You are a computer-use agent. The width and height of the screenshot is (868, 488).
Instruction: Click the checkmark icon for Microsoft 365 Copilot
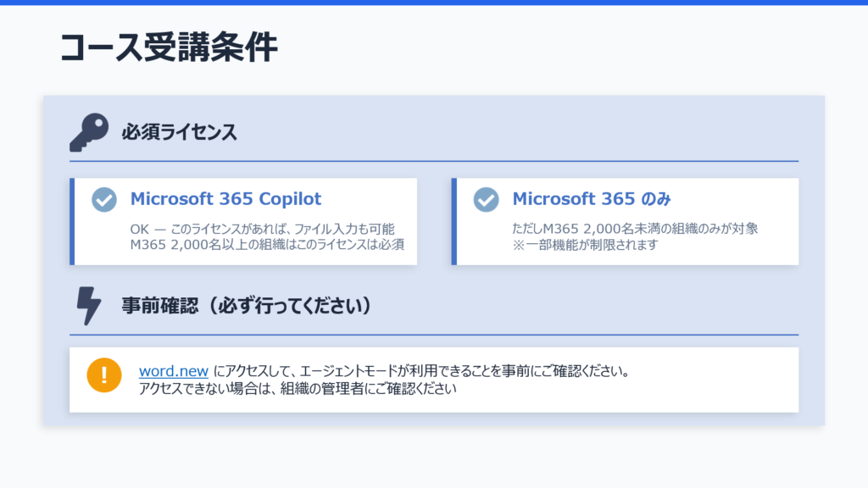point(104,199)
